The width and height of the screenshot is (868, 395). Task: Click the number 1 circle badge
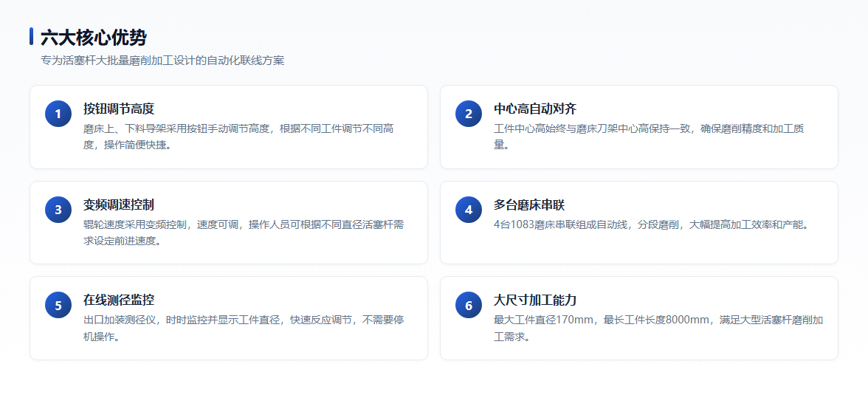(58, 114)
